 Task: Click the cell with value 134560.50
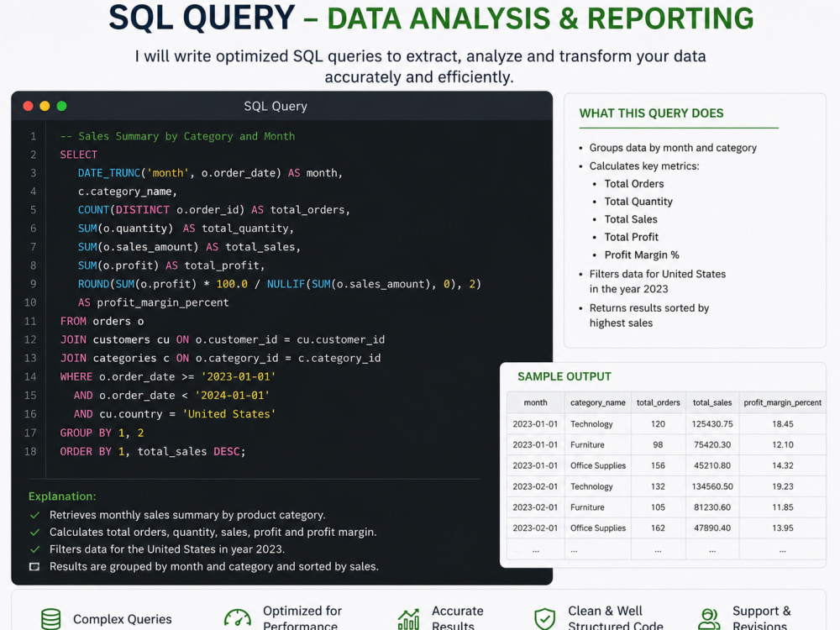712,486
